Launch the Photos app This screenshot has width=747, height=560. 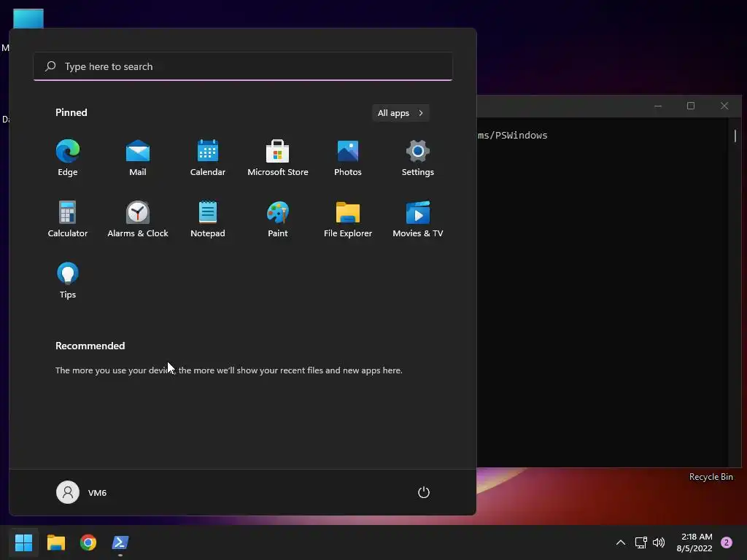348,157
